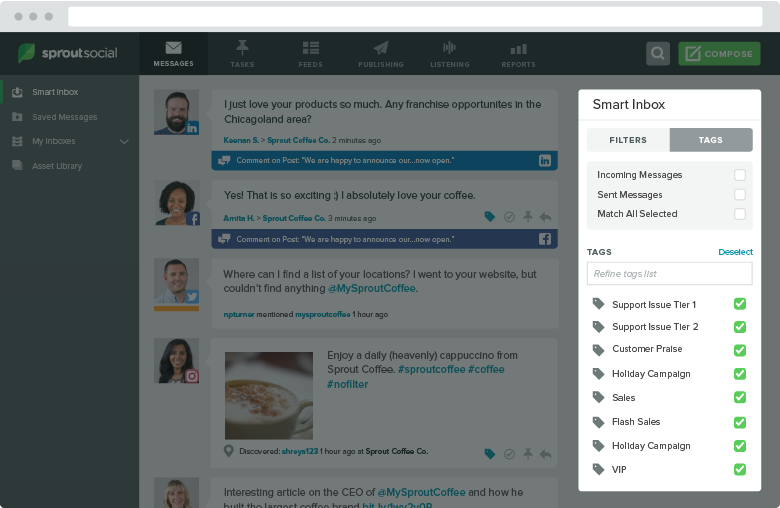The width and height of the screenshot is (780, 508).
Task: Uncheck the Flash Sales tag checkbox
Action: 740,422
